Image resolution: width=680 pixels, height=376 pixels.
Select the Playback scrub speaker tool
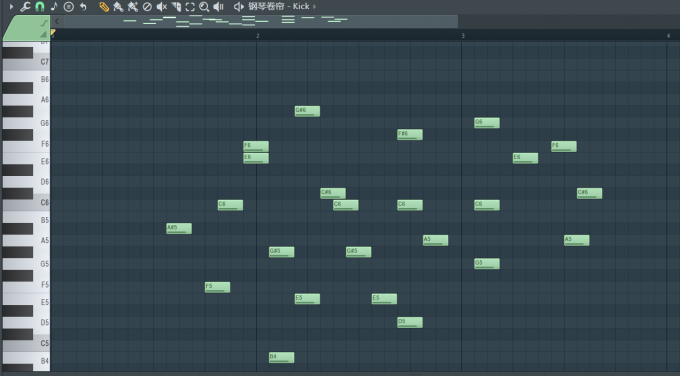(x=219, y=7)
